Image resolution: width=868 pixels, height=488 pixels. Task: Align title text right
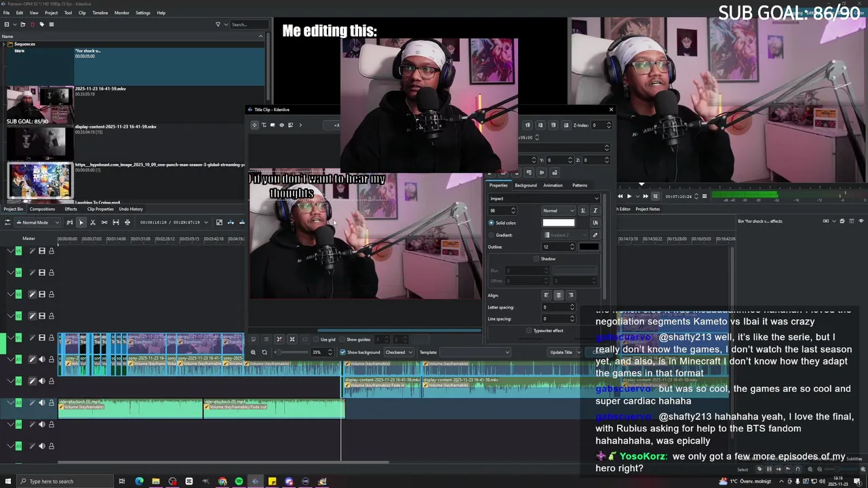[x=570, y=295]
